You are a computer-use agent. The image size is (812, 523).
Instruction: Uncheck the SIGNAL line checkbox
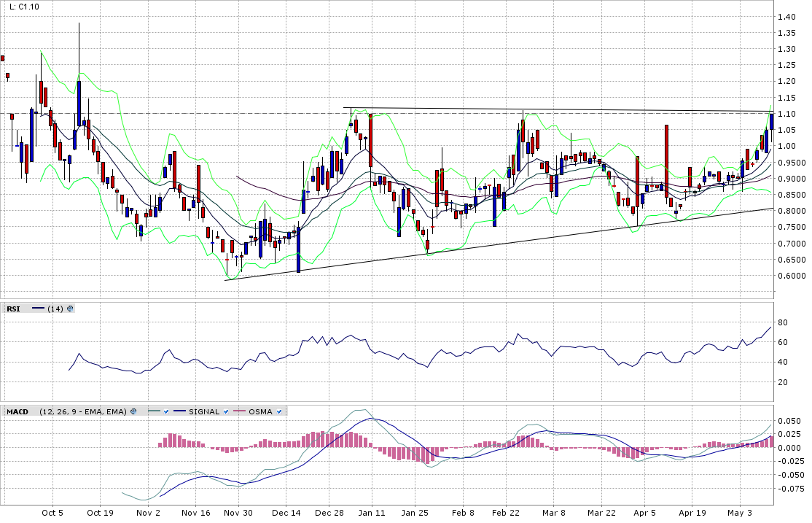tap(225, 411)
